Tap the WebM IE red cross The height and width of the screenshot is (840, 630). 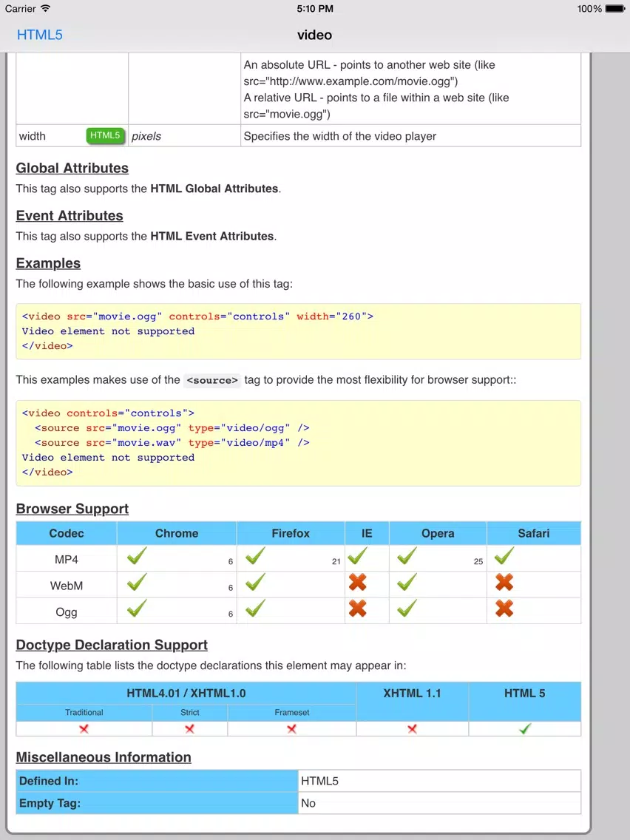point(357,583)
